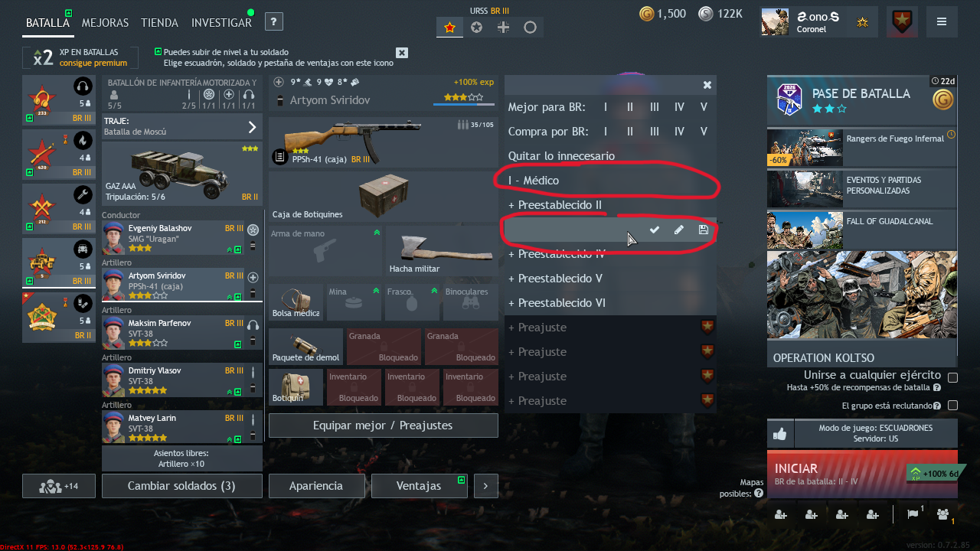Select the star faction icon under URSS

pos(449,28)
